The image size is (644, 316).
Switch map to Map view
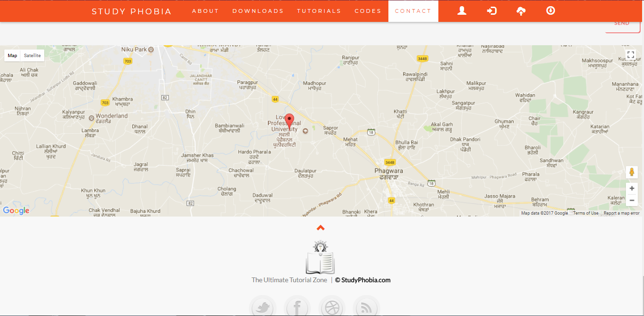click(x=12, y=56)
